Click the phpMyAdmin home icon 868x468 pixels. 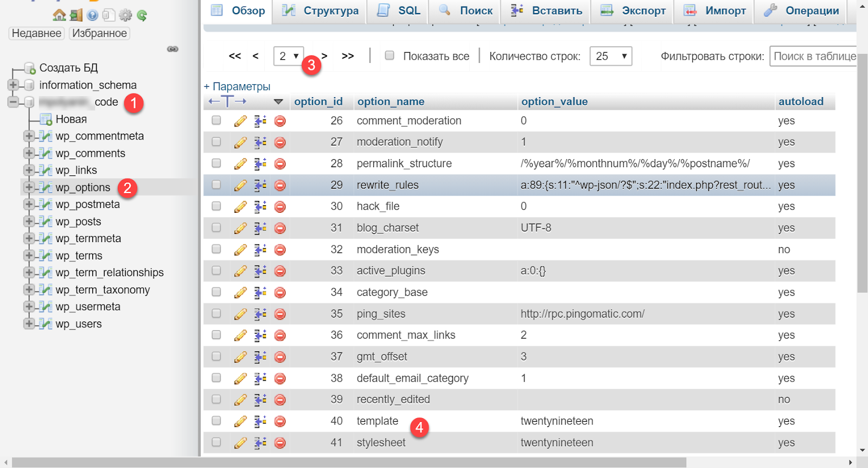pos(59,15)
